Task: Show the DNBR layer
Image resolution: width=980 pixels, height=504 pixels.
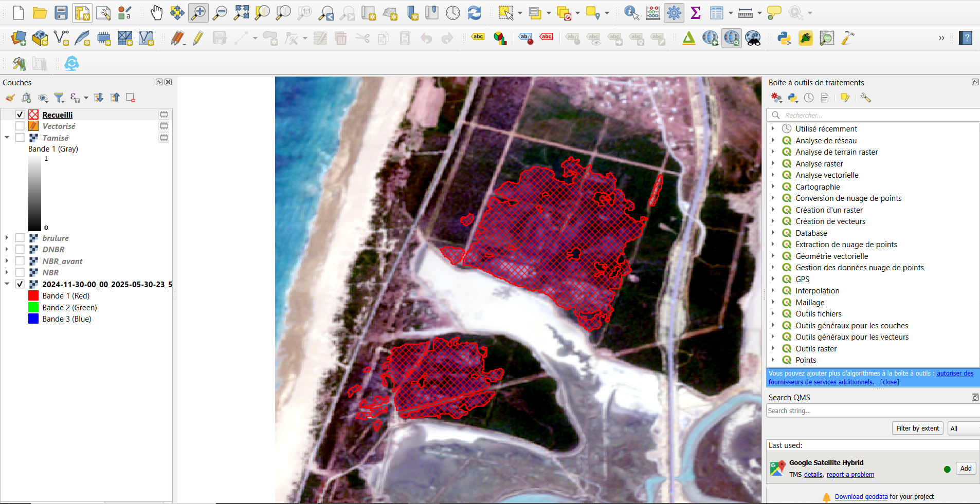Action: pos(20,249)
